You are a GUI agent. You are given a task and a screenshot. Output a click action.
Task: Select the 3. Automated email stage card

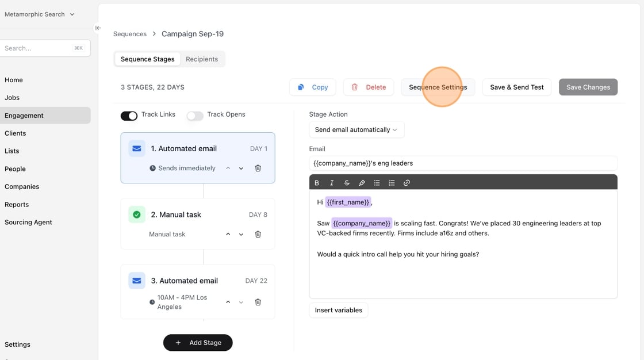198,292
